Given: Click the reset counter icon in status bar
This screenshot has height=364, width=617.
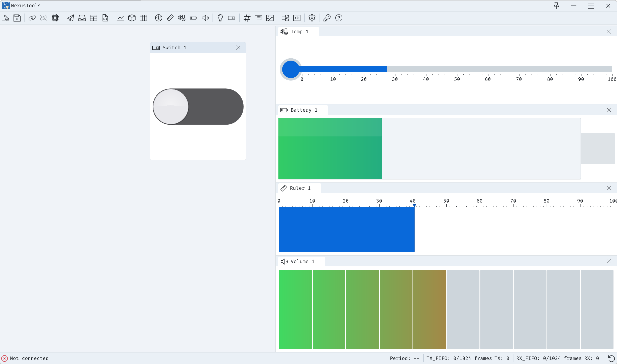Looking at the screenshot, I should point(611,358).
